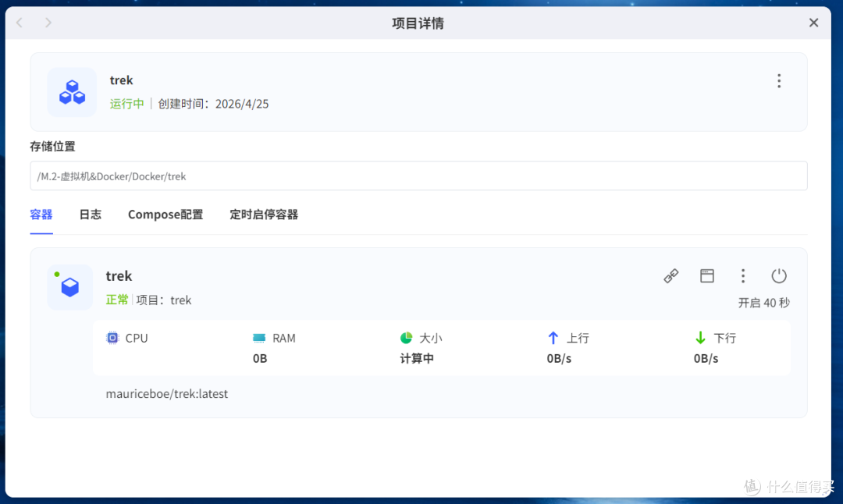Open the Compose配置 tab
The height and width of the screenshot is (504, 843).
click(x=165, y=215)
